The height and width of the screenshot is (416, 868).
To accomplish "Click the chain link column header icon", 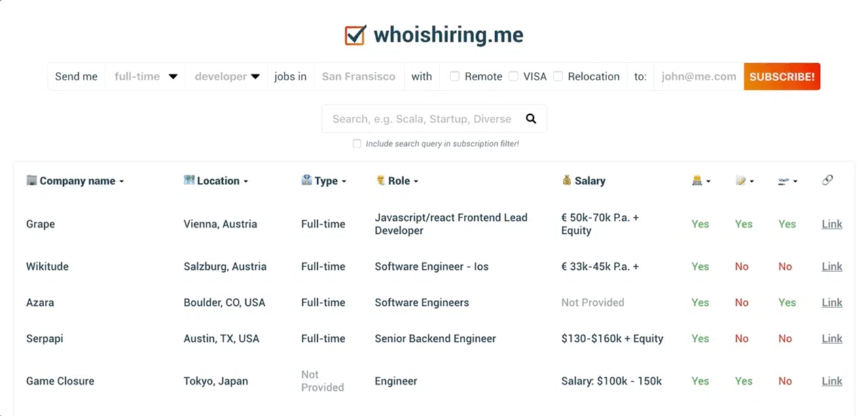I will click(x=827, y=180).
